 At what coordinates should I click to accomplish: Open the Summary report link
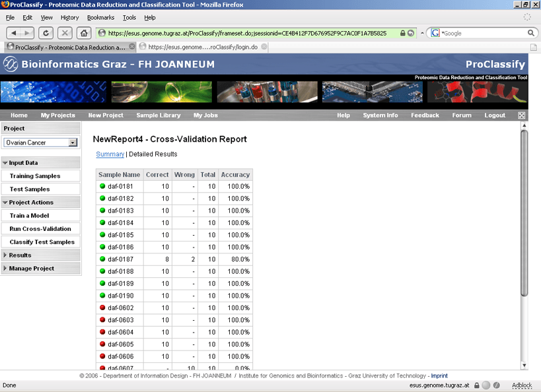coord(110,154)
